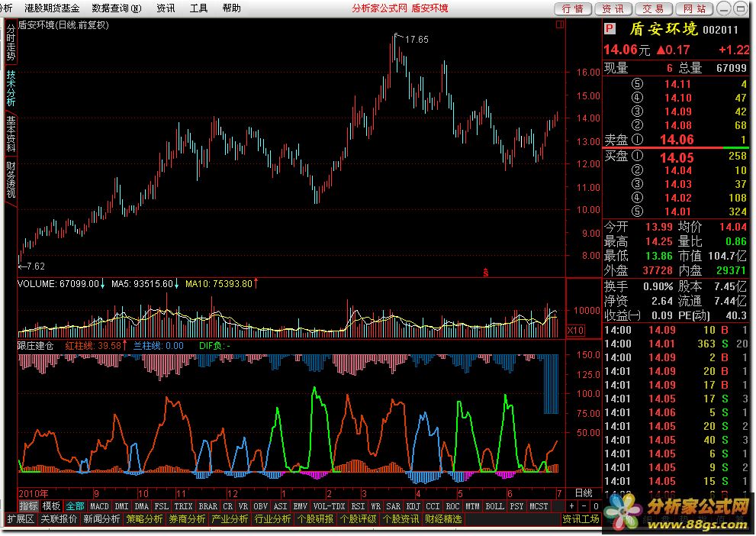
Task: Click the 17.65 high price marker
Action: click(416, 40)
